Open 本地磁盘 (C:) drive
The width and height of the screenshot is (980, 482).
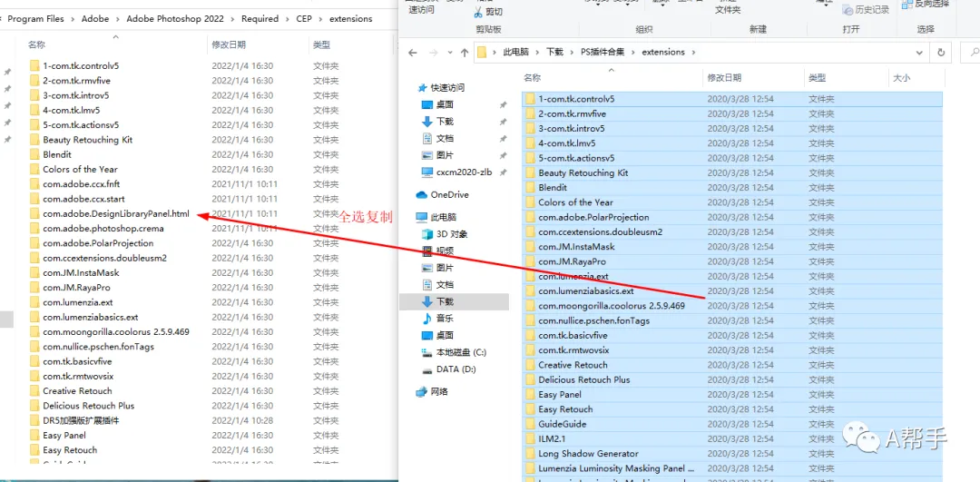454,352
